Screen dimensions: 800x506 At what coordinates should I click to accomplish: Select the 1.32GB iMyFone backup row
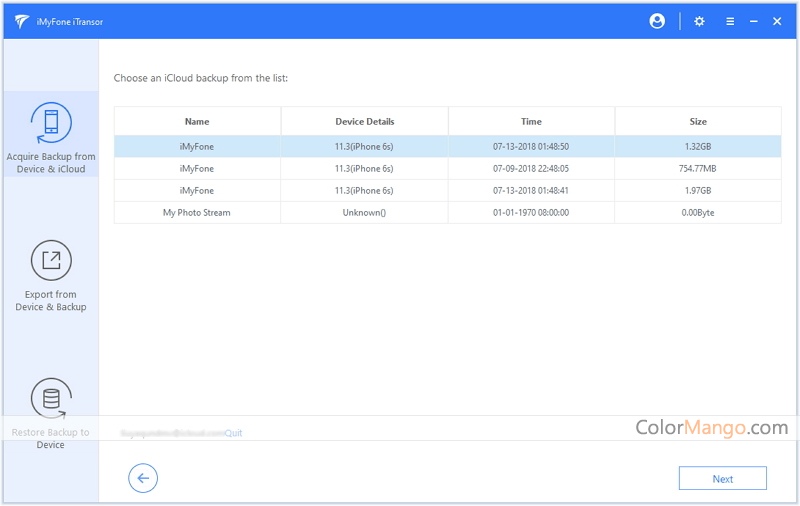[447, 146]
